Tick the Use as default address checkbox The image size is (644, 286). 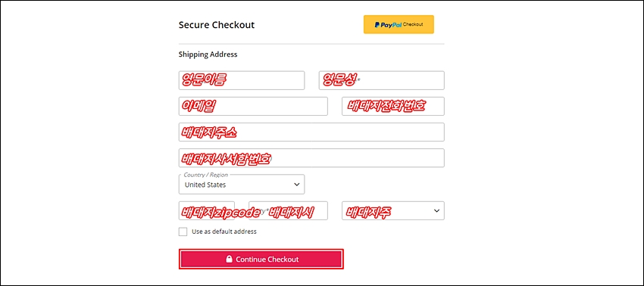(183, 232)
